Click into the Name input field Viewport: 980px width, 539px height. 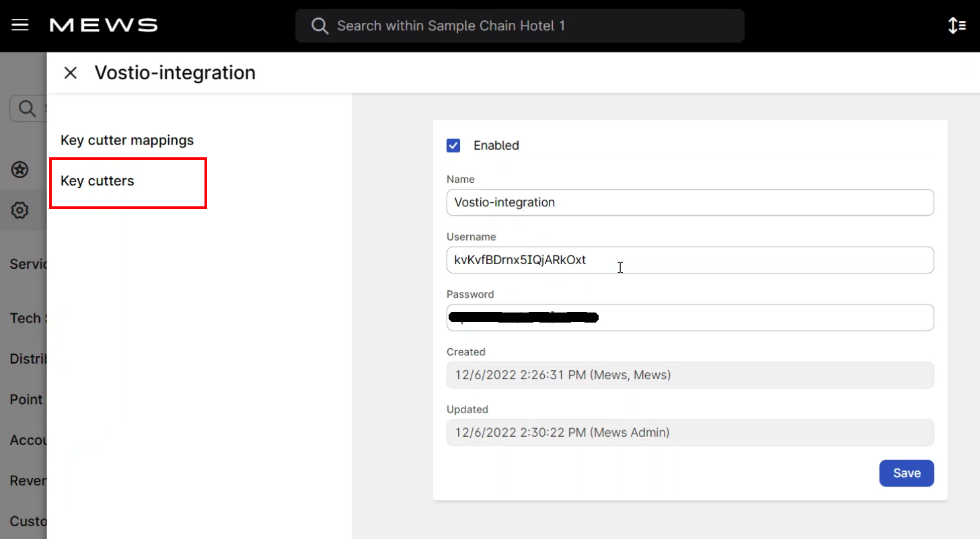(689, 202)
